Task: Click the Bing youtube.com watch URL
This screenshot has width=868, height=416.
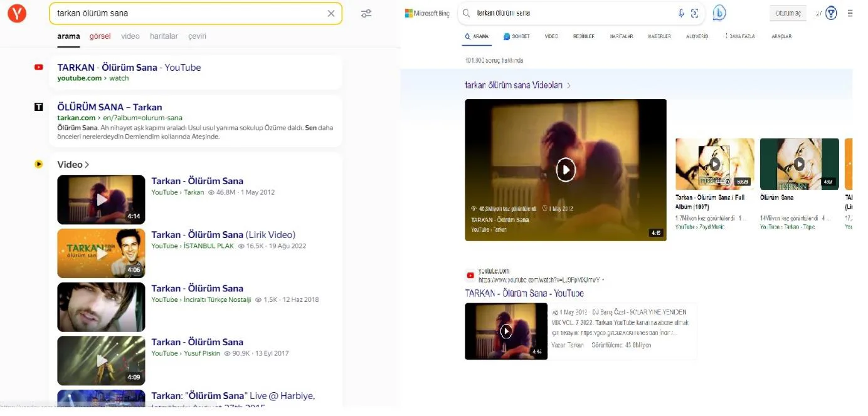Action: 541,279
